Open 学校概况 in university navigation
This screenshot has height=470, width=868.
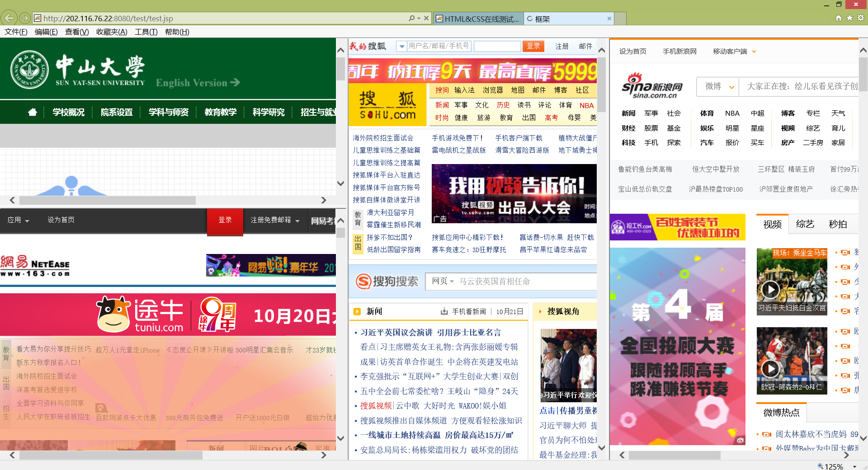[68, 112]
